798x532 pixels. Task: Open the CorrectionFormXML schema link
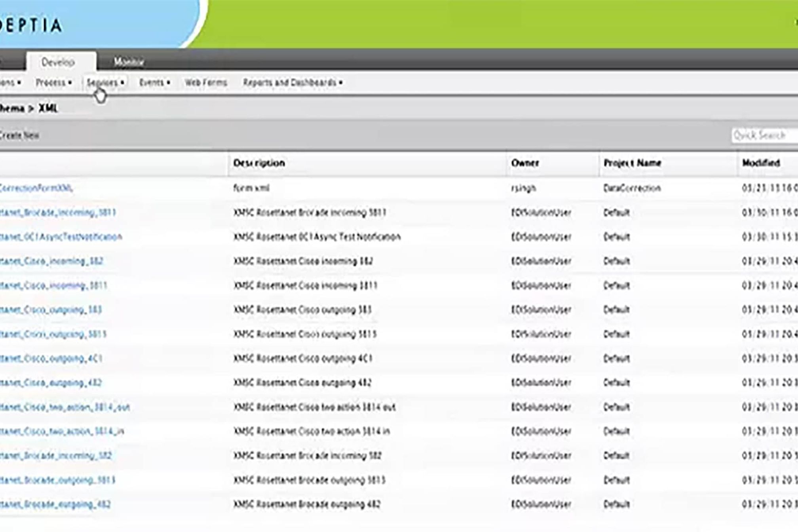36,188
